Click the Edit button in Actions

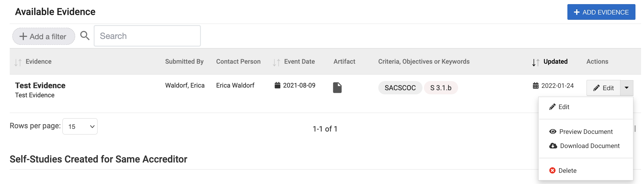coord(603,88)
